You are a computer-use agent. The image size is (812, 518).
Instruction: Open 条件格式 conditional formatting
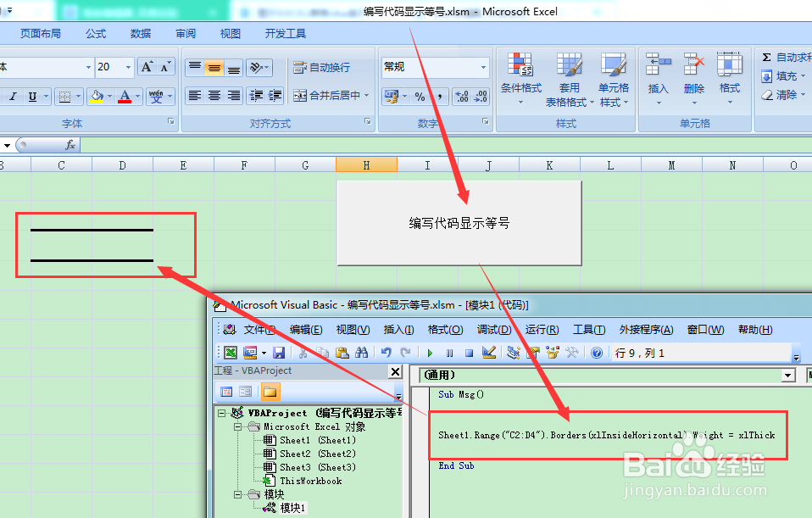(x=521, y=79)
